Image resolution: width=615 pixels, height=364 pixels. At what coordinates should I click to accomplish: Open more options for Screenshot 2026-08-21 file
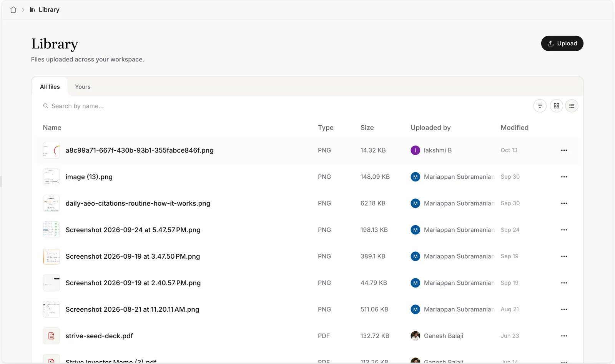pos(564,309)
